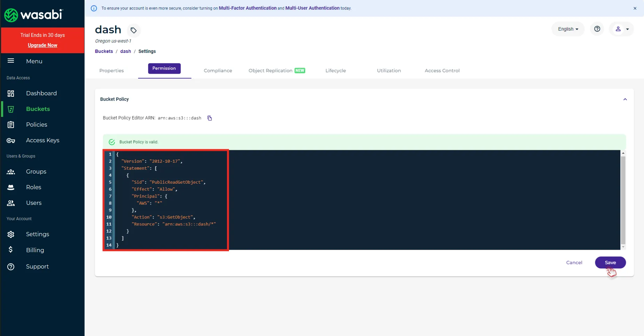The width and height of the screenshot is (644, 336).
Task: Click the Groups people icon
Action: point(11,172)
